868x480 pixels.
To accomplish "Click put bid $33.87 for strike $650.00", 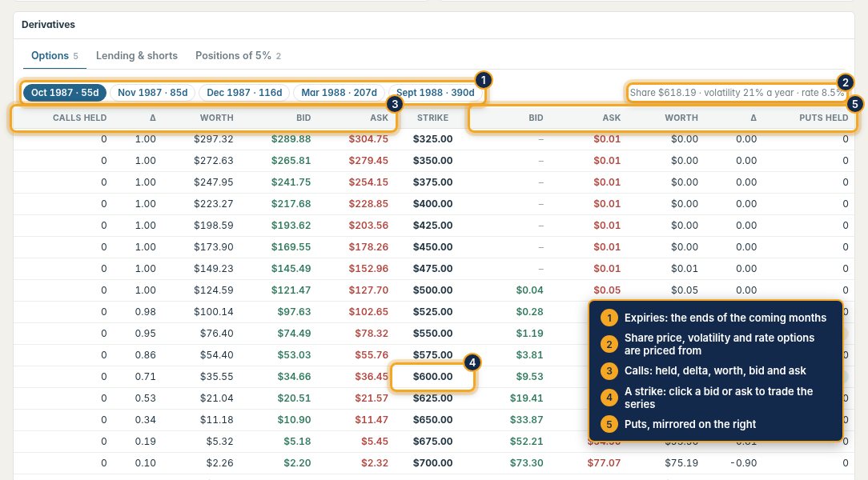I will point(526,419).
